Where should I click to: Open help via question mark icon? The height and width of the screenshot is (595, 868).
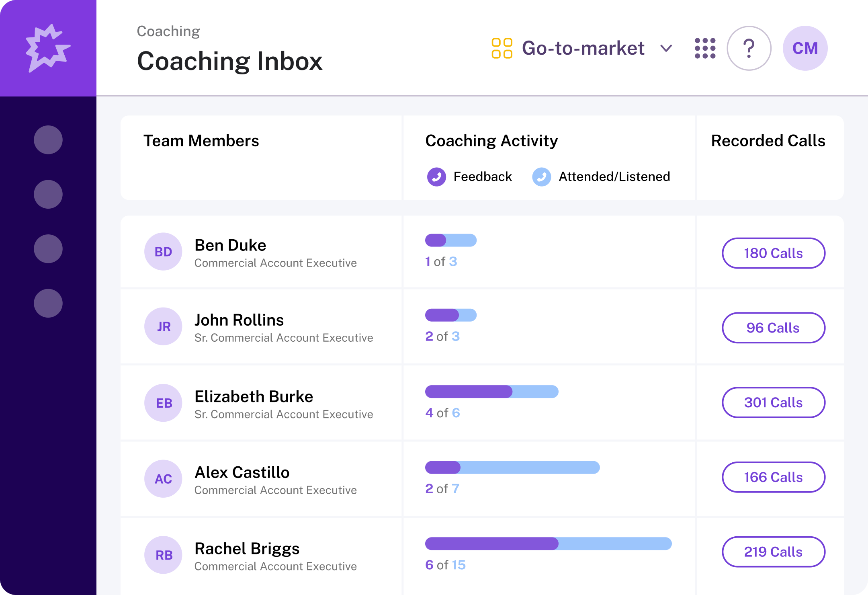pyautogui.click(x=749, y=48)
